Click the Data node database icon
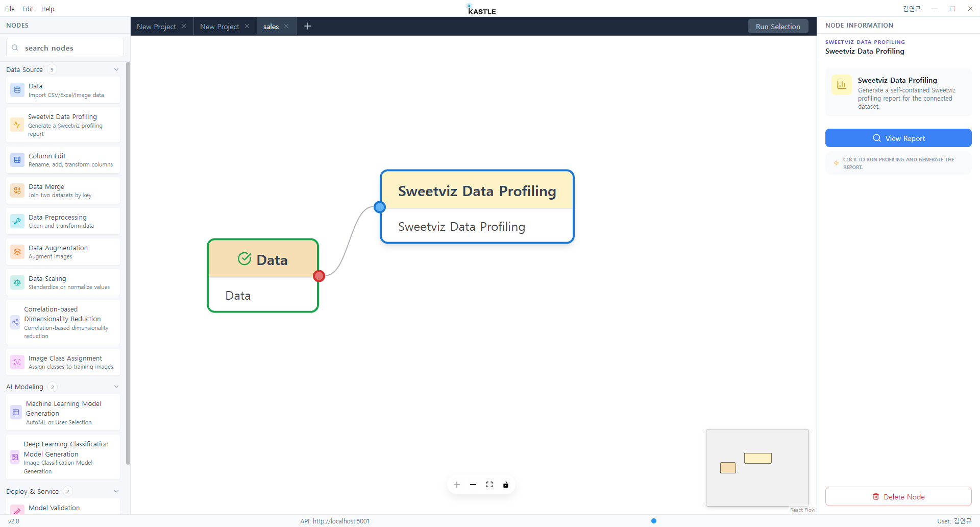Image resolution: width=980 pixels, height=527 pixels. pyautogui.click(x=17, y=90)
